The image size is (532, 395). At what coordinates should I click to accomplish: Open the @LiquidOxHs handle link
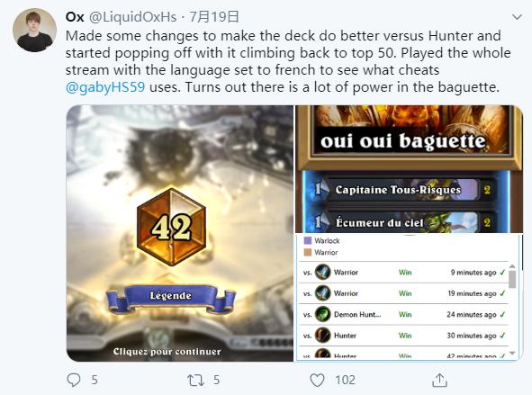[132, 16]
